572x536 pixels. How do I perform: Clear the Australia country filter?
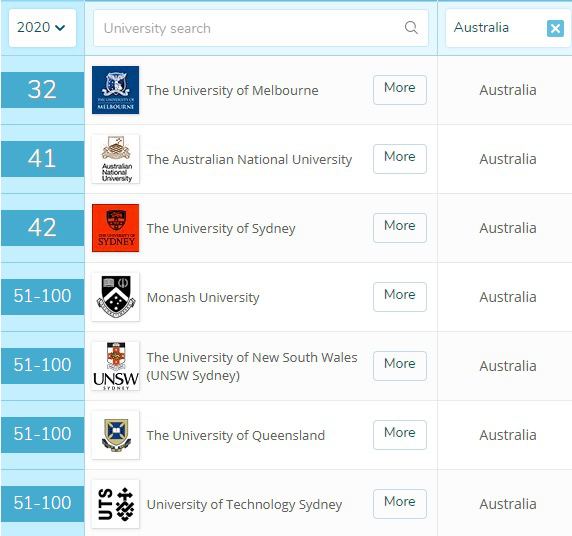[x=555, y=28]
